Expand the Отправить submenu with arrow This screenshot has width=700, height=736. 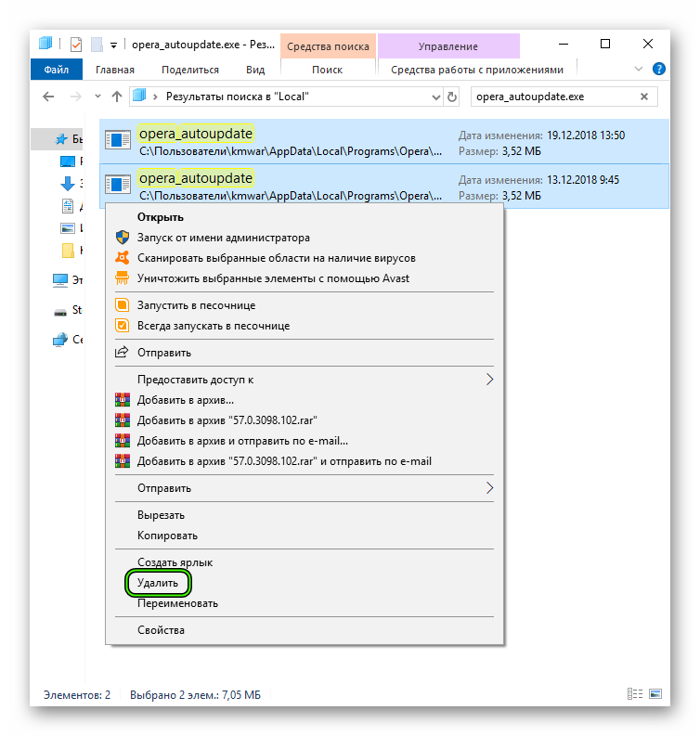305,488
